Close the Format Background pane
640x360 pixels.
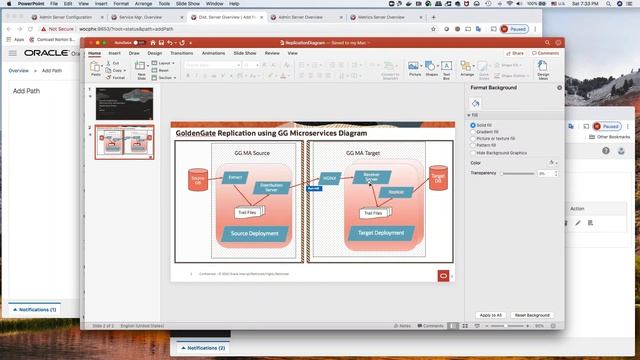pyautogui.click(x=559, y=88)
